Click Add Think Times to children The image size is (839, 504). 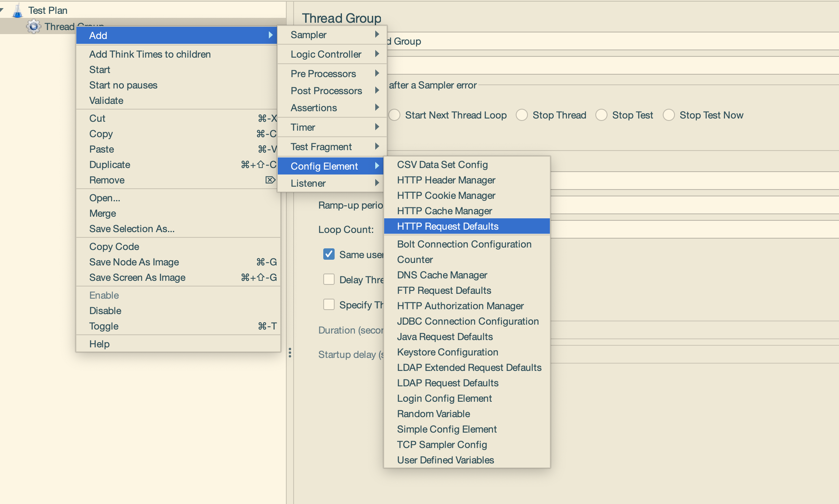(150, 54)
